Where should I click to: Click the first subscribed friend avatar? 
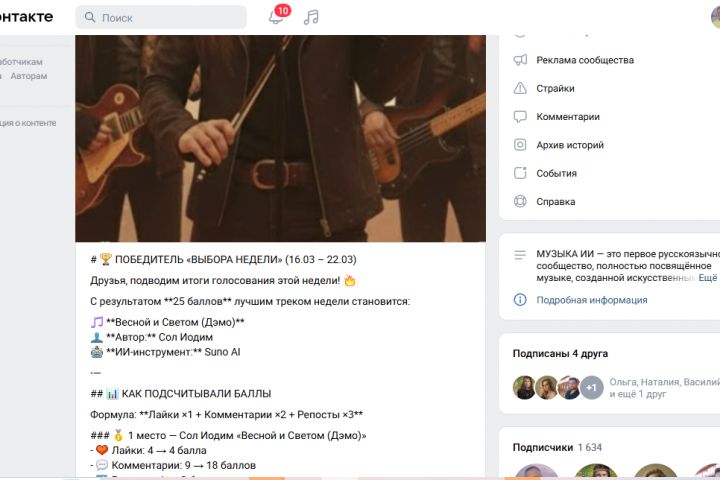tap(524, 388)
